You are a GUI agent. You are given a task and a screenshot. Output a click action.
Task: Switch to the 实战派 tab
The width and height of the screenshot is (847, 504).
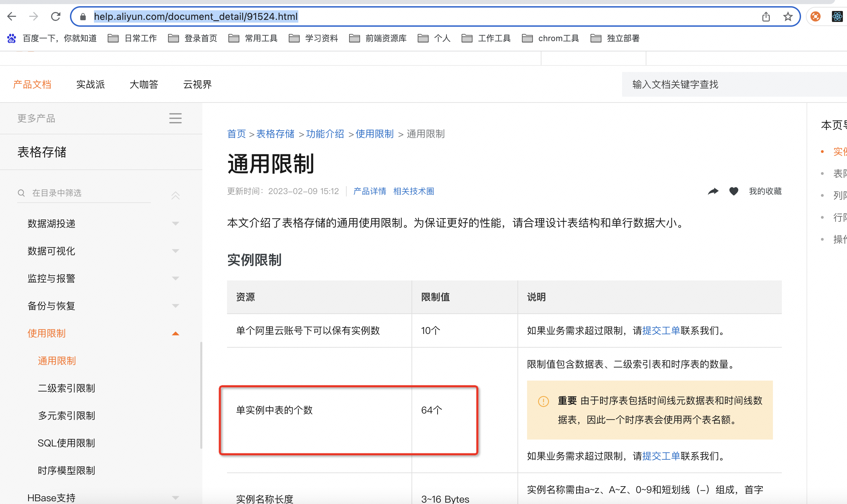coord(91,84)
